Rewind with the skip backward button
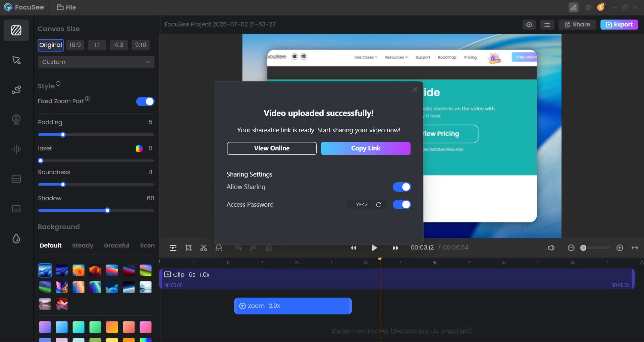This screenshot has width=644, height=342. coord(354,248)
